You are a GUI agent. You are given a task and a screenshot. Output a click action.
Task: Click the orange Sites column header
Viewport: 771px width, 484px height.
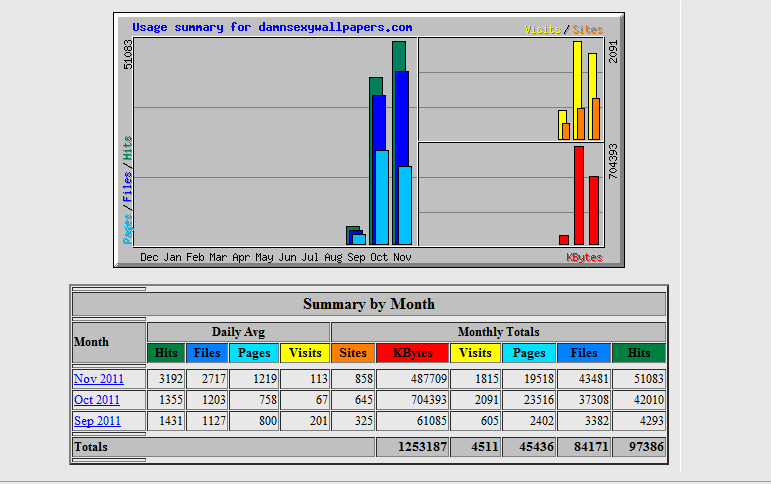[x=353, y=353]
